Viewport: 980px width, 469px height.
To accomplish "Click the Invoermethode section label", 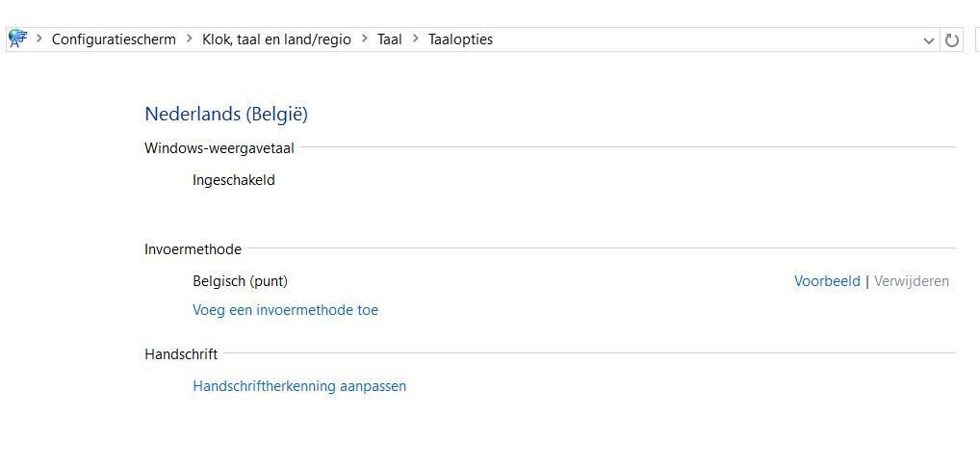I will tap(193, 249).
